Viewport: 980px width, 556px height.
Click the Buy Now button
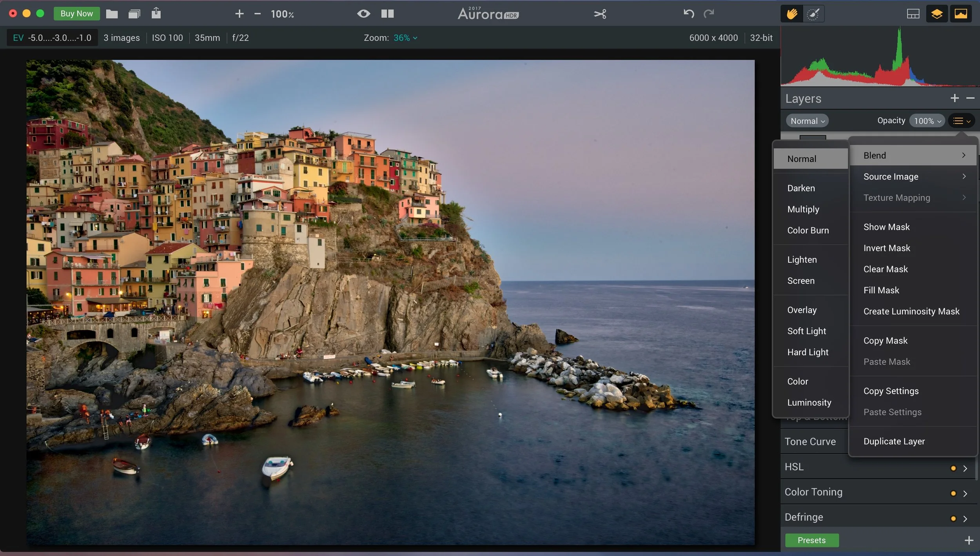pos(76,14)
